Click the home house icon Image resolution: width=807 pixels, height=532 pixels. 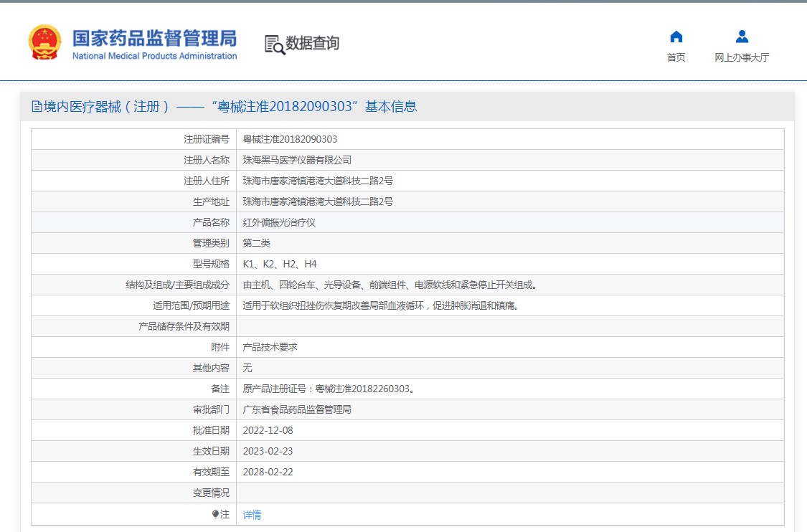[x=676, y=37]
